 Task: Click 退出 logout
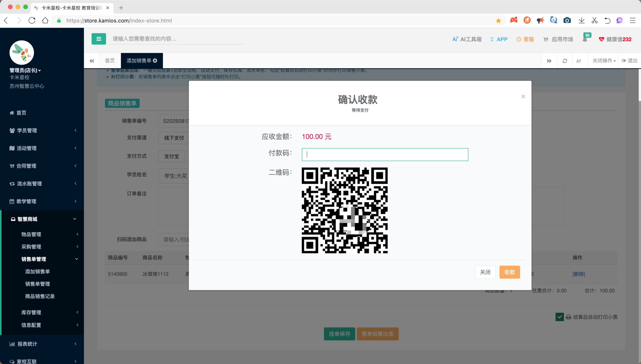point(630,61)
